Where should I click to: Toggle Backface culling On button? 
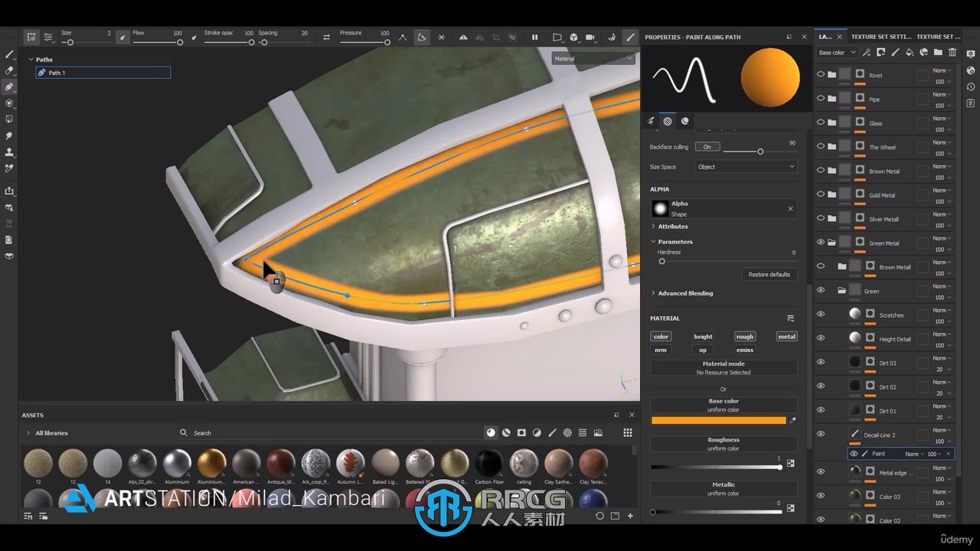707,147
